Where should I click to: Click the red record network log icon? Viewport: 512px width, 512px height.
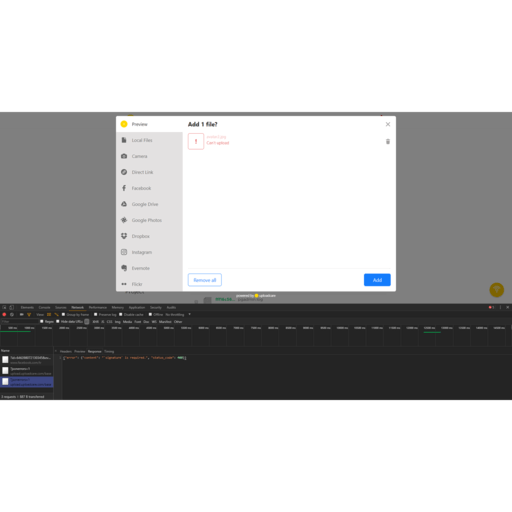tap(4, 314)
